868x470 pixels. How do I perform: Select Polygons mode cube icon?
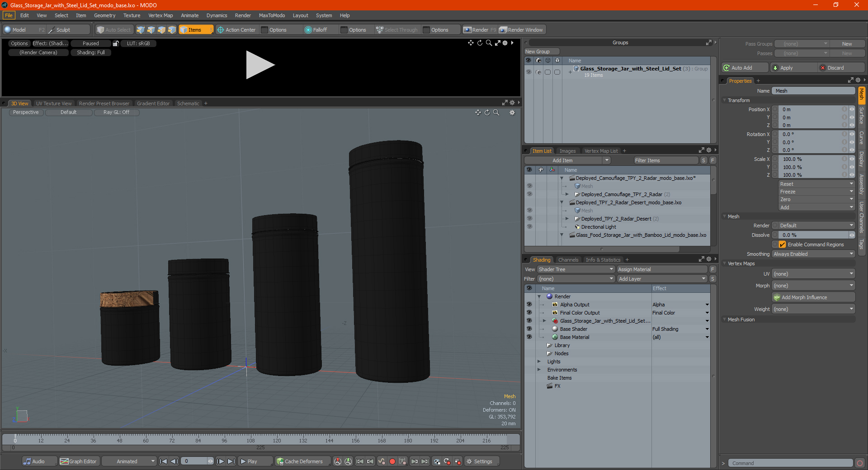(x=161, y=30)
